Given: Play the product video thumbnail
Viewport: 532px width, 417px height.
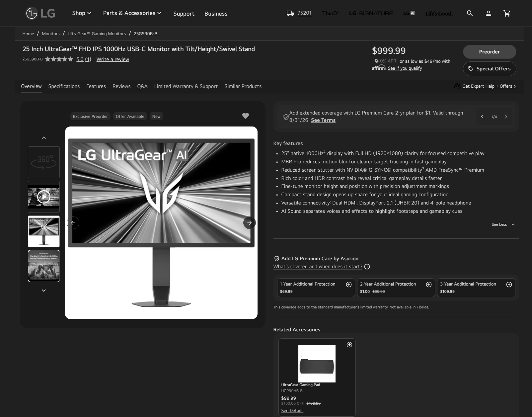Looking at the screenshot, I should pos(44,197).
